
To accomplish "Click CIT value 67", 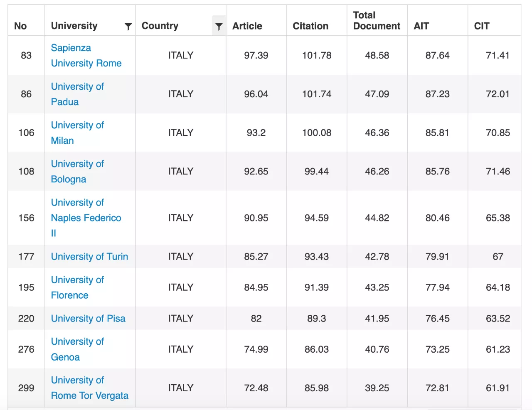I will click(498, 256).
